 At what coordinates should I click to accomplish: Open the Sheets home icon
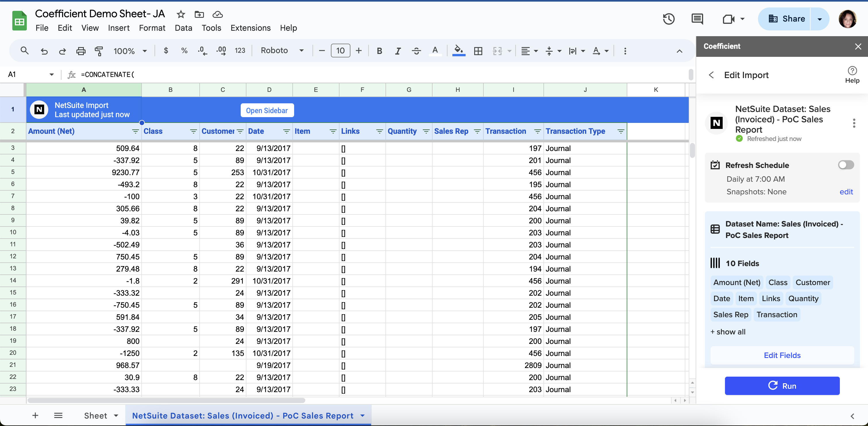[19, 21]
